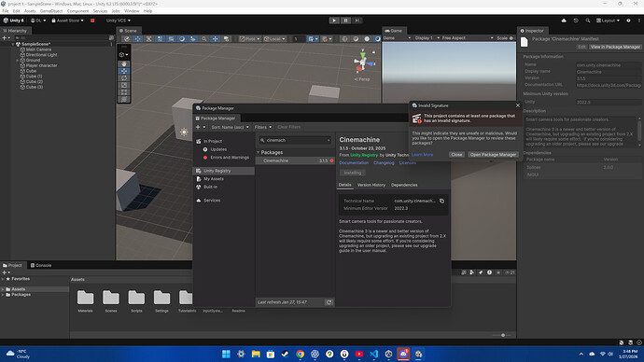Viewport: 644px width, 362px height.
Task: Open the File menu
Action: [x=6, y=11]
